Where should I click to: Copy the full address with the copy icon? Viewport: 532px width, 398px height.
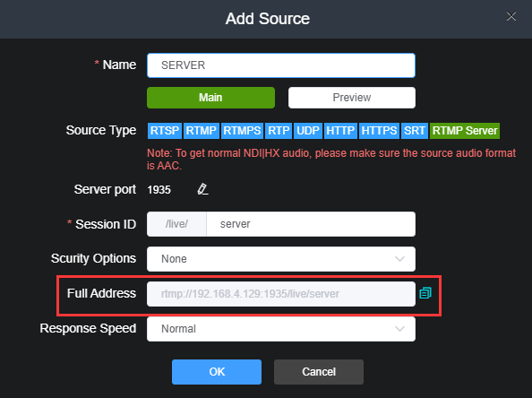point(425,293)
